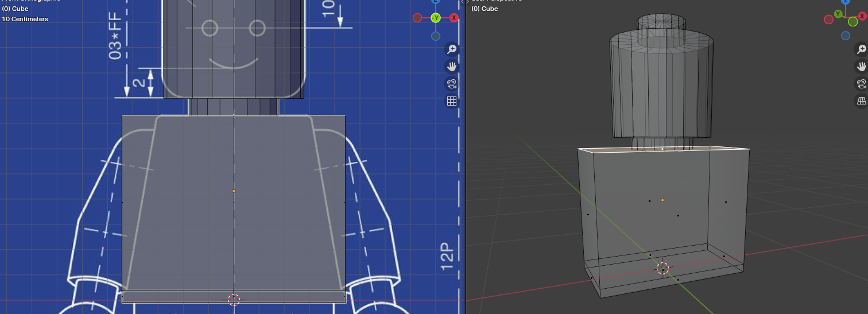This screenshot has height=314, width=868.
Task: Toggle camera view in the dark 3D viewport
Action: pos(862,84)
